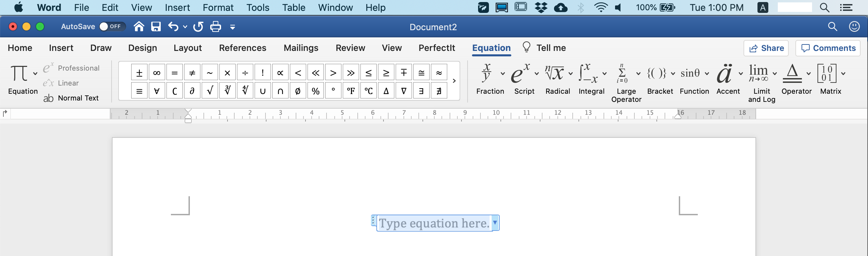Undo the last action

click(x=173, y=26)
